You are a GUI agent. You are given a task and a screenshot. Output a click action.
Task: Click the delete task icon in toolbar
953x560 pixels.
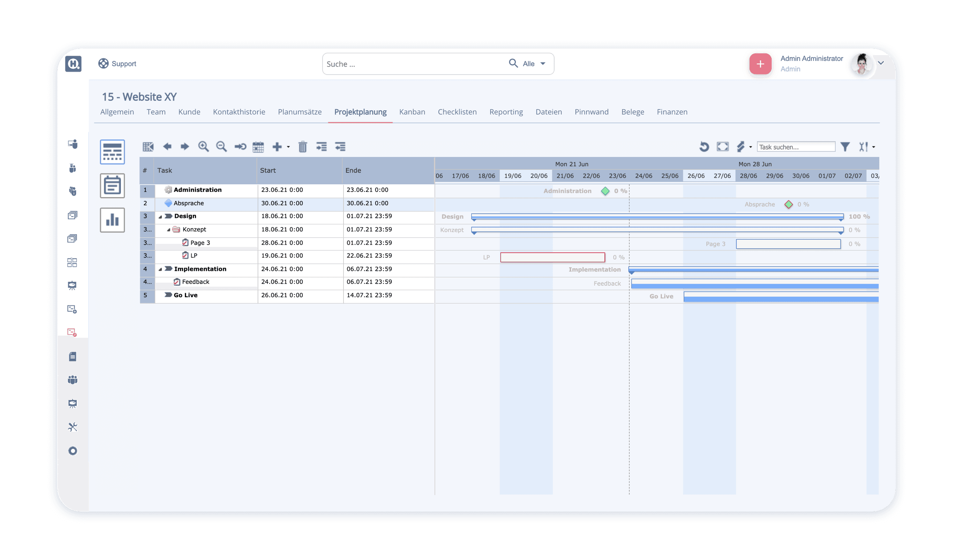click(x=303, y=147)
